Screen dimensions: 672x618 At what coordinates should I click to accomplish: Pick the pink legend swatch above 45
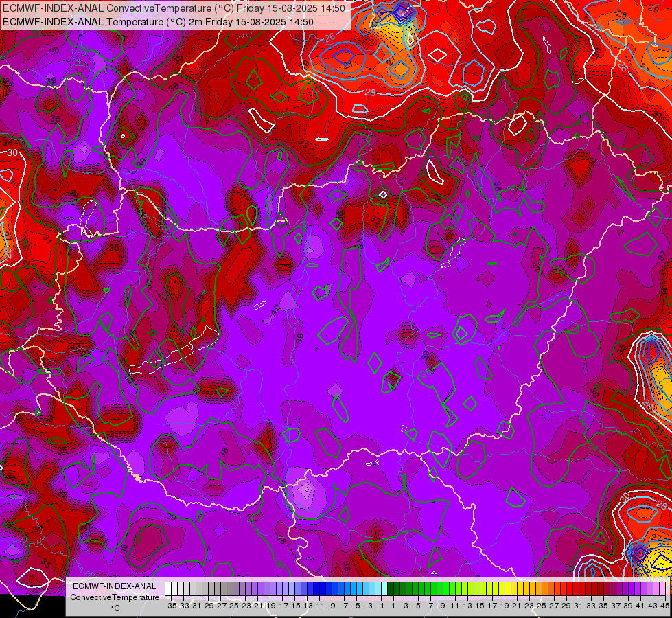662,589
